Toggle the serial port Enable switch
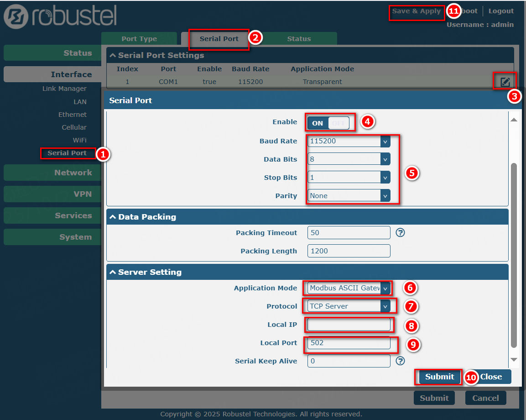The height and width of the screenshot is (420, 526). pos(328,123)
